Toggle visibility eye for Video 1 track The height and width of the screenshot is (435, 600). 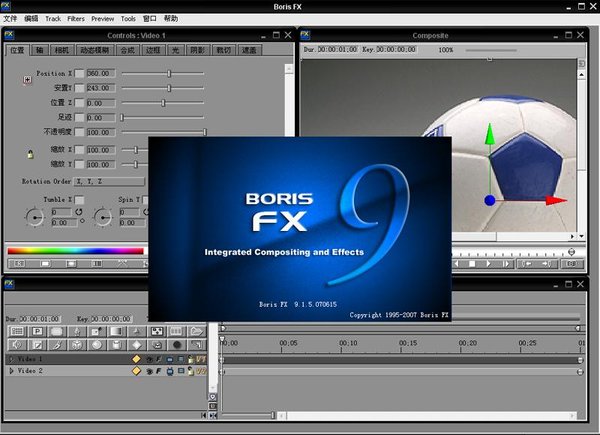[x=149, y=359]
